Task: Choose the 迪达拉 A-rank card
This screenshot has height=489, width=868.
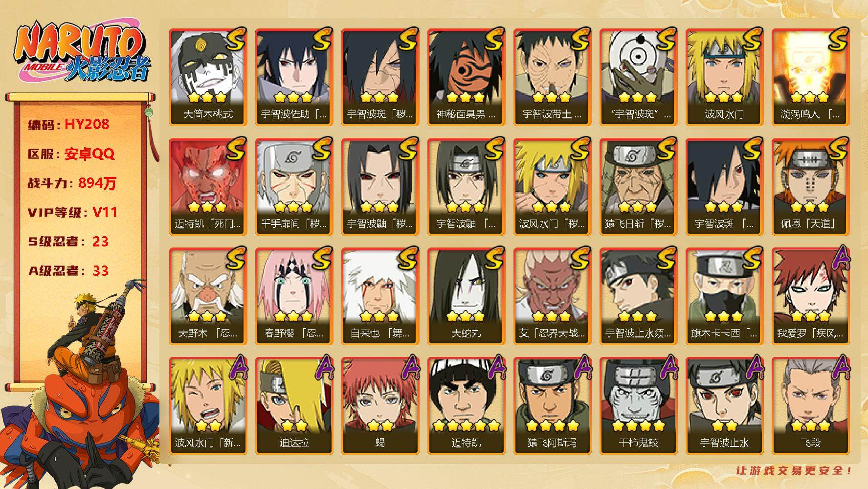Action: click(x=294, y=405)
